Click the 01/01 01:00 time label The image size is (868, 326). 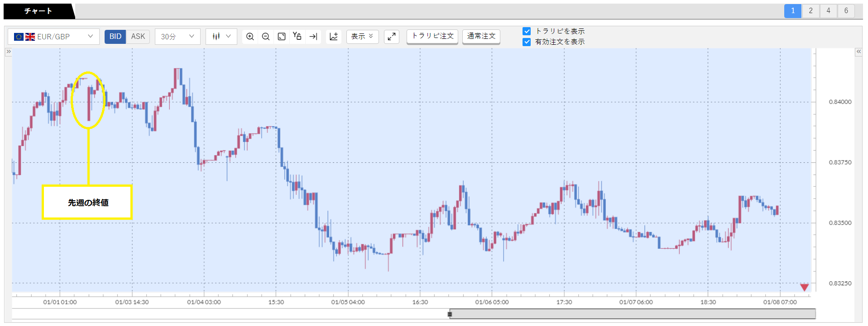(x=60, y=302)
